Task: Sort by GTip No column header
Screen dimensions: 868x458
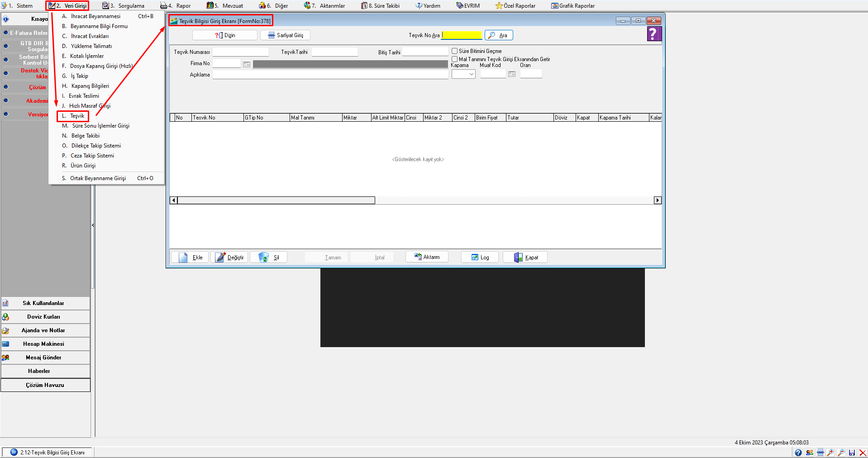Action: pos(267,118)
